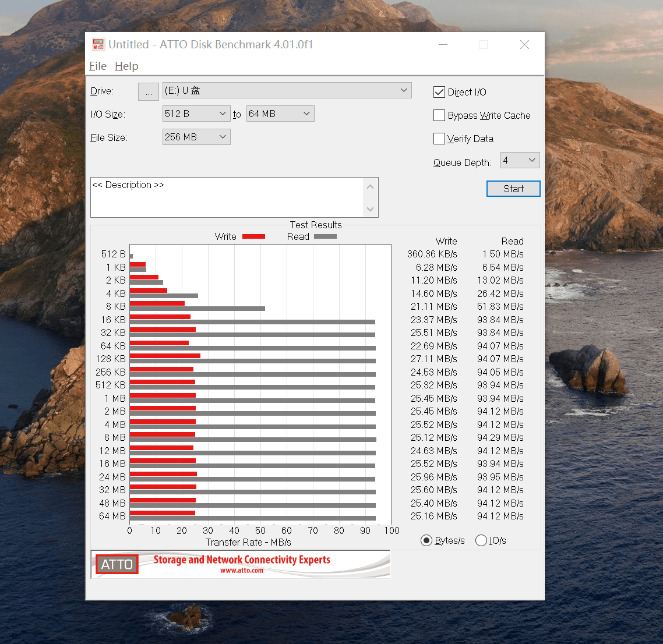Click the red Write legend swatch

(253, 236)
